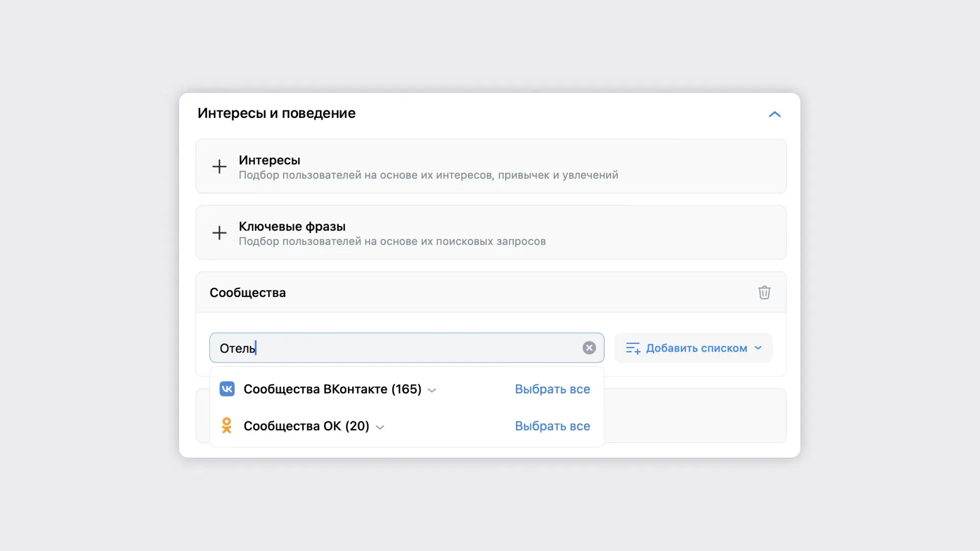Delete Сообщества block with trash icon
The image size is (980, 551).
pyautogui.click(x=764, y=292)
